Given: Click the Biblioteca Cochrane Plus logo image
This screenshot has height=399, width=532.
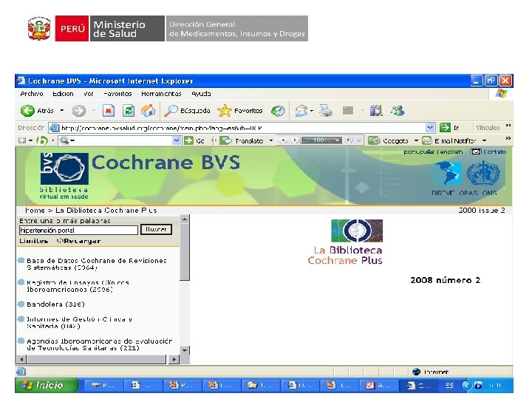Looking at the screenshot, I should tap(357, 231).
